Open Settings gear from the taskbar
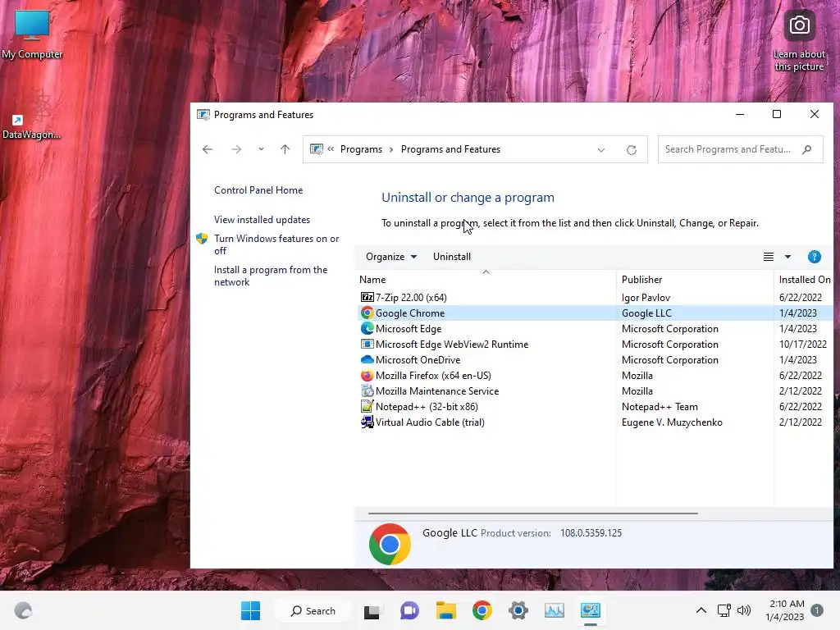The height and width of the screenshot is (630, 840). tap(518, 610)
